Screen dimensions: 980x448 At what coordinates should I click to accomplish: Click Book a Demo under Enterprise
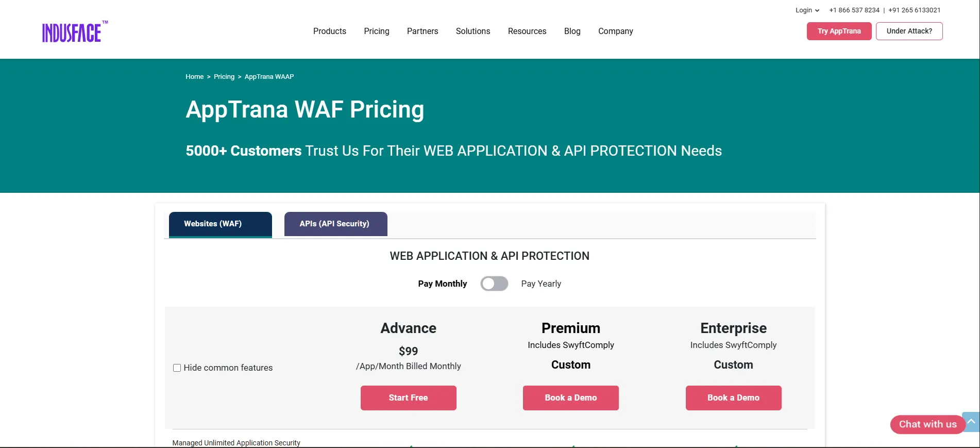[734, 398]
